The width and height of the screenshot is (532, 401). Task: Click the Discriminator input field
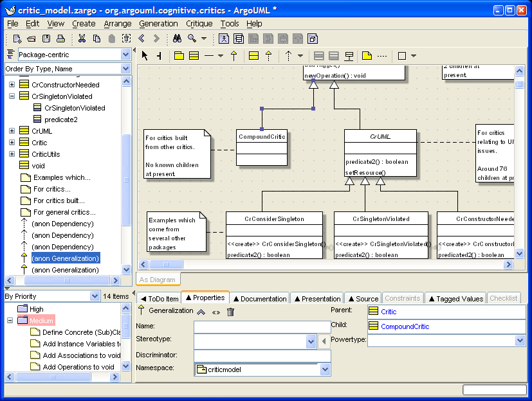pyautogui.click(x=262, y=355)
